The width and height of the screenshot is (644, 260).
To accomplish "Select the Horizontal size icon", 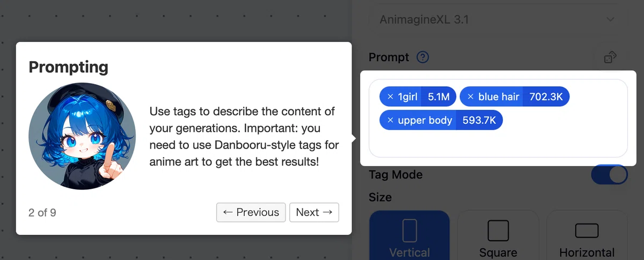I will click(587, 231).
